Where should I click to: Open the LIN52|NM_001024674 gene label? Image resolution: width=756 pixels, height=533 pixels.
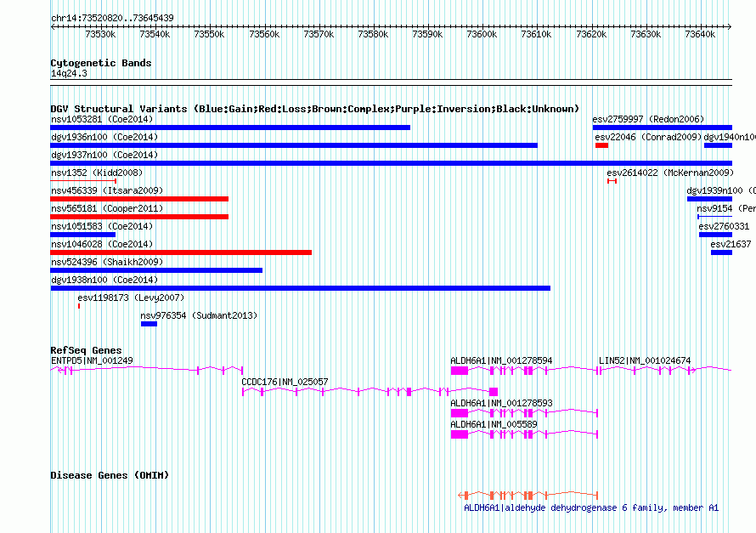(645, 360)
